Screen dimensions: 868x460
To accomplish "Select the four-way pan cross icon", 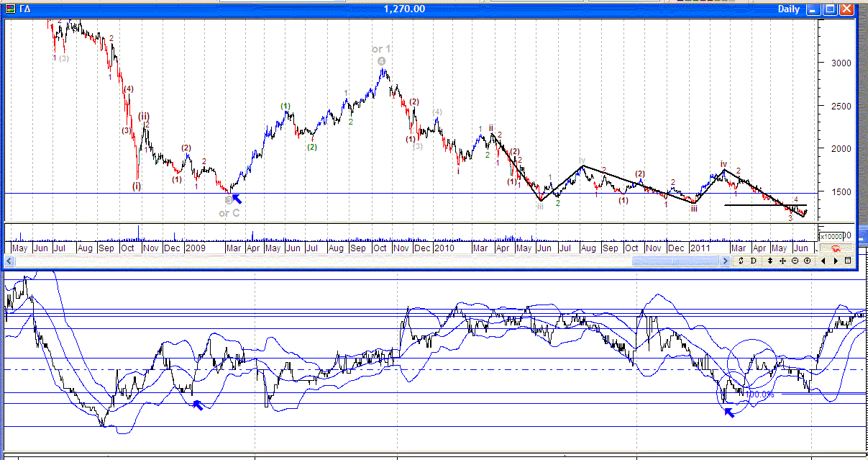I will pos(782,261).
